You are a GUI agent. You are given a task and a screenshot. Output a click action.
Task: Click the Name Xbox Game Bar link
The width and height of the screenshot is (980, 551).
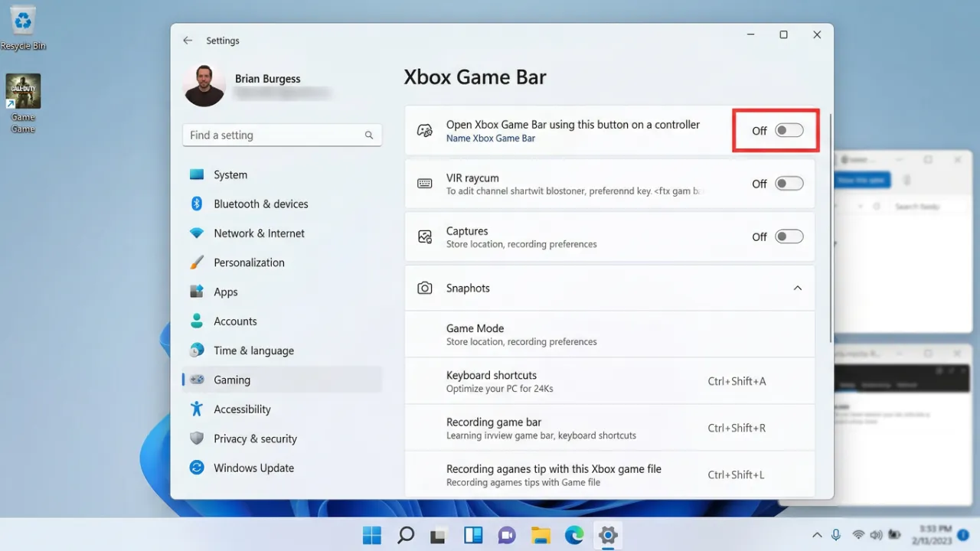490,139
